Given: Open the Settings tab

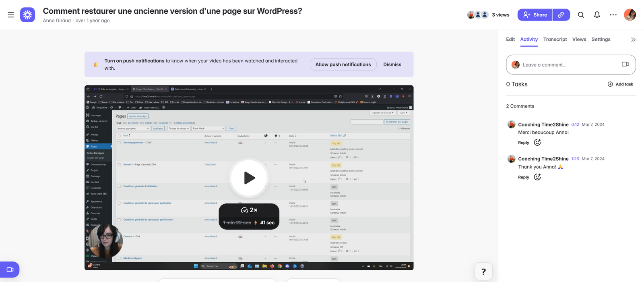Looking at the screenshot, I should pyautogui.click(x=601, y=39).
